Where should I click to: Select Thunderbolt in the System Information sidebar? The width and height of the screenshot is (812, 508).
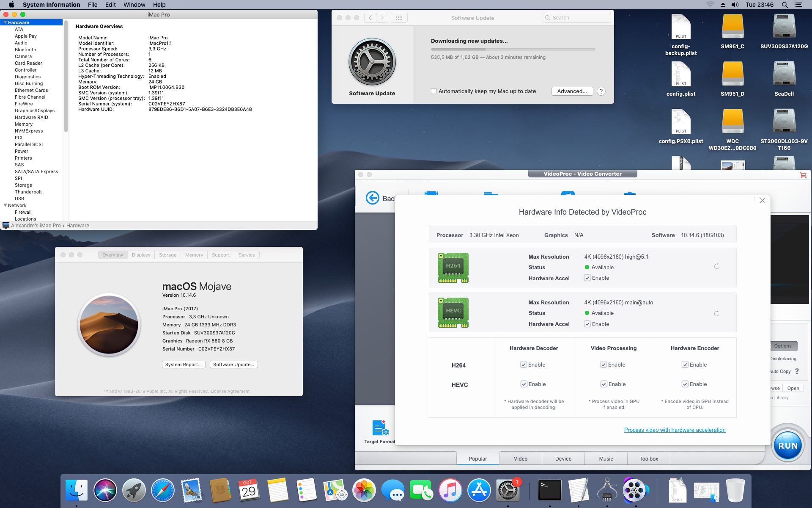coord(28,192)
